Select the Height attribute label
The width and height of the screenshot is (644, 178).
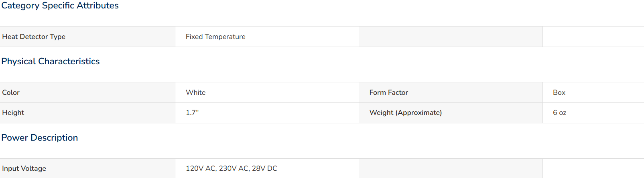click(x=13, y=113)
